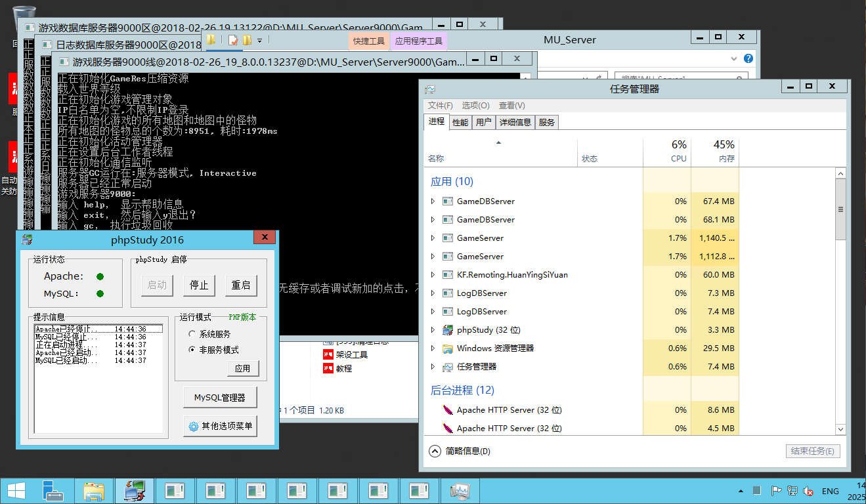Expand the MU_Server ribbon chevron
The image size is (866, 504).
(x=734, y=58)
